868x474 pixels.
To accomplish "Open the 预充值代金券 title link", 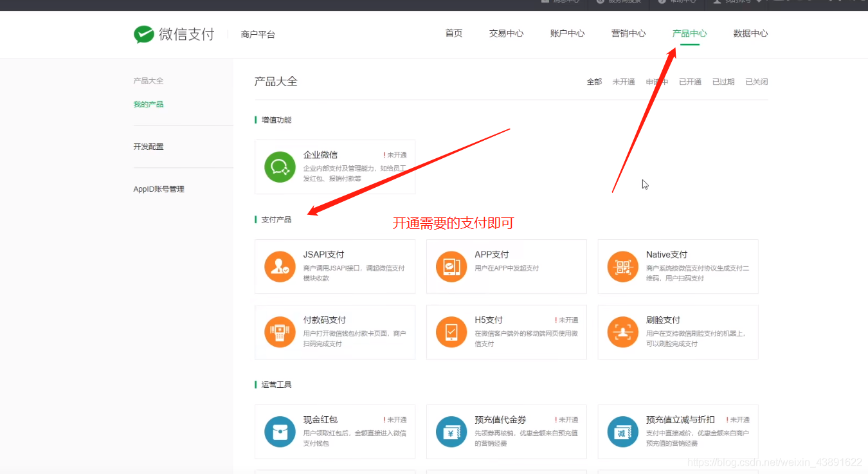I will (x=500, y=419).
